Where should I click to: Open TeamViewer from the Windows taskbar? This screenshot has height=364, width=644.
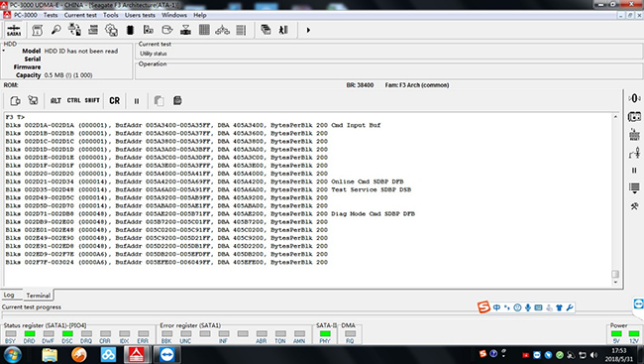coord(167,354)
